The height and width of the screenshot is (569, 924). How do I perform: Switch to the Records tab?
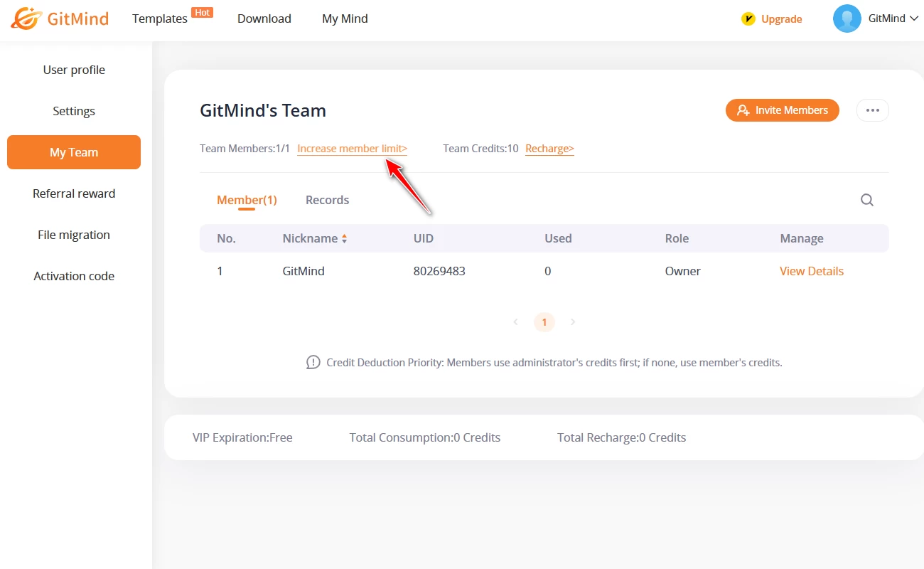click(327, 200)
